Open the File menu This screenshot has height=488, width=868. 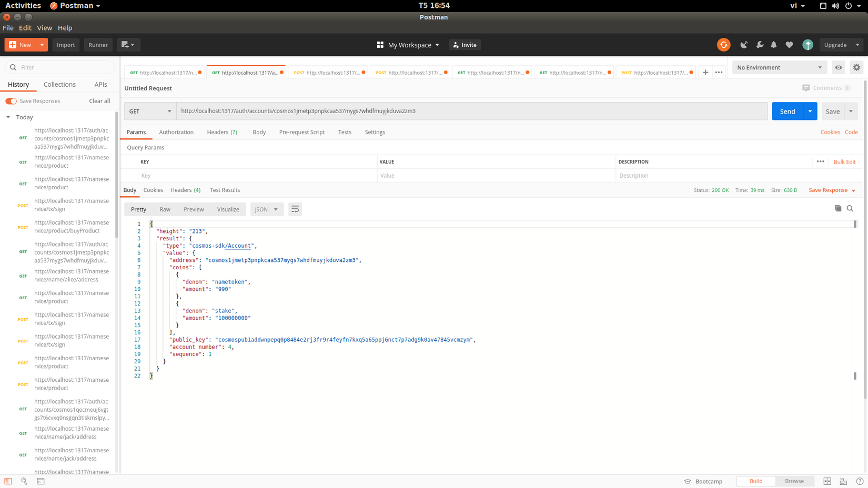8,28
